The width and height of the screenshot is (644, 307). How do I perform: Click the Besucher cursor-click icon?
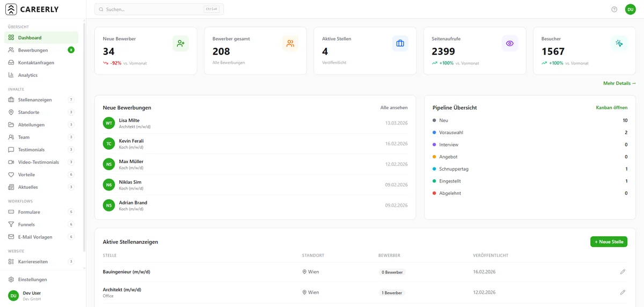click(619, 43)
